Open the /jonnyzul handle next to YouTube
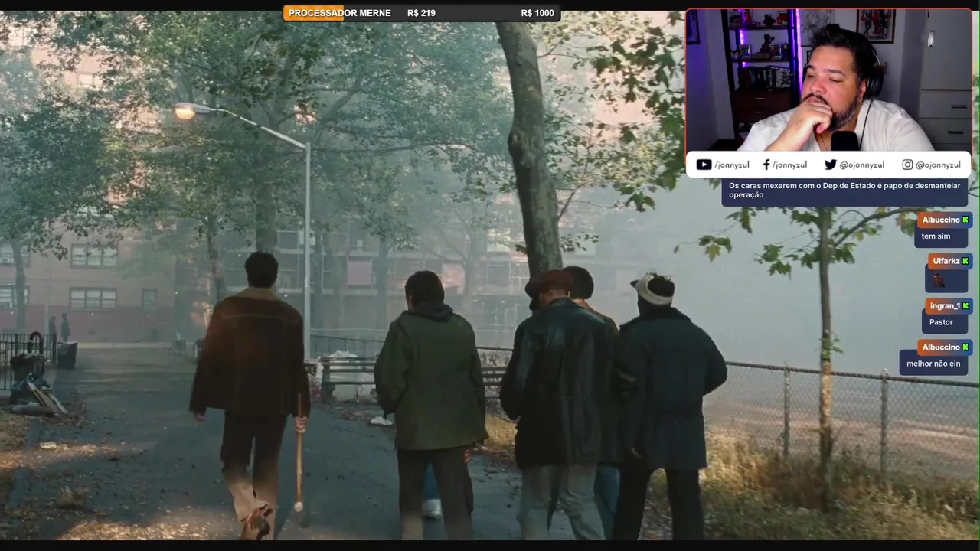The image size is (980, 551). (732, 165)
